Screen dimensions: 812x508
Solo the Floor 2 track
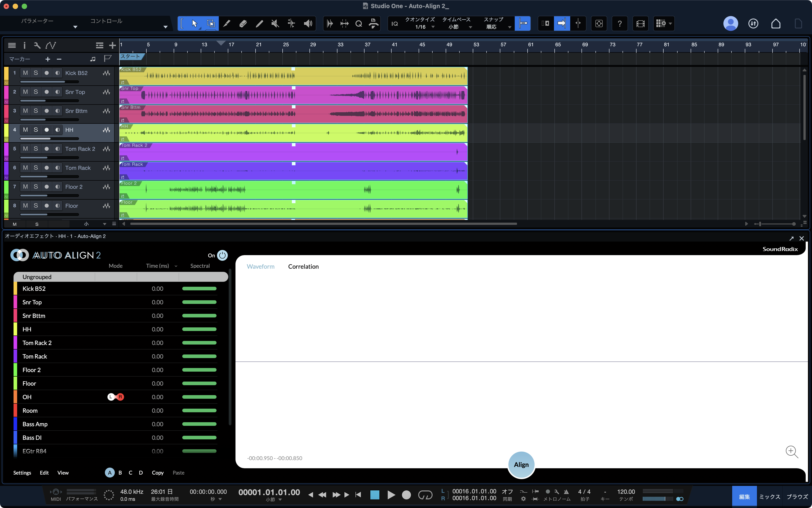36,187
